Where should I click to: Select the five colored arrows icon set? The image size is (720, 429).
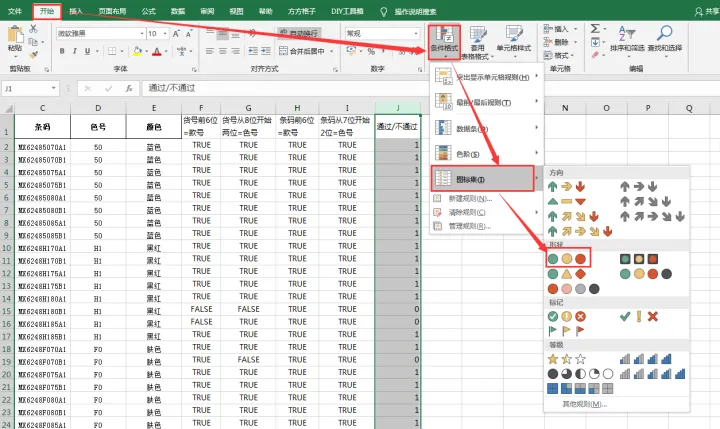(580, 231)
